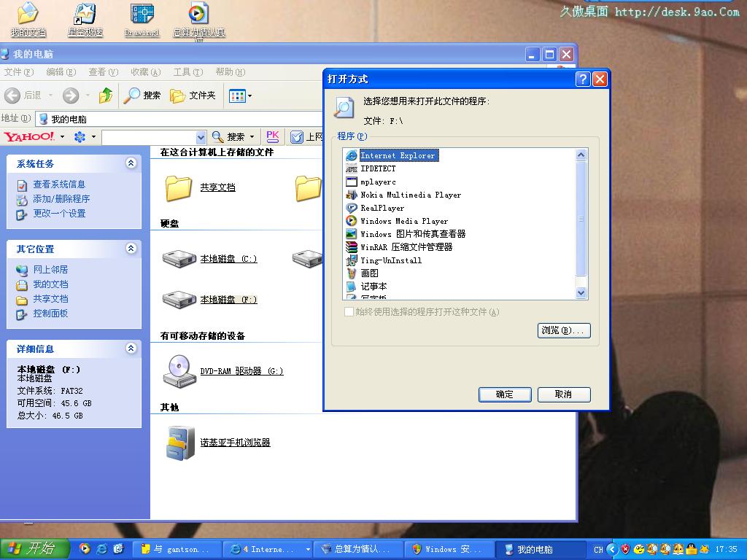
Task: Click the Yahoo toolbar 搜索 button
Action: click(228, 137)
